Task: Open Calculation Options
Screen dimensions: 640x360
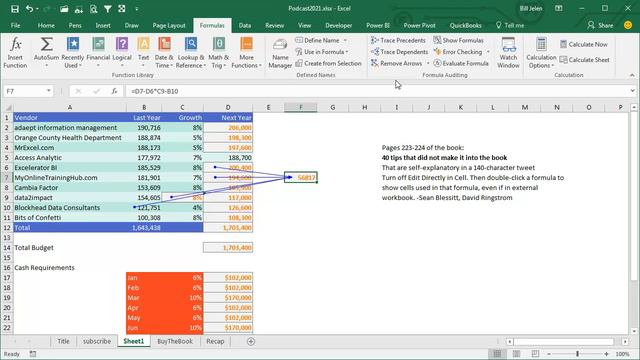Action: (x=541, y=52)
